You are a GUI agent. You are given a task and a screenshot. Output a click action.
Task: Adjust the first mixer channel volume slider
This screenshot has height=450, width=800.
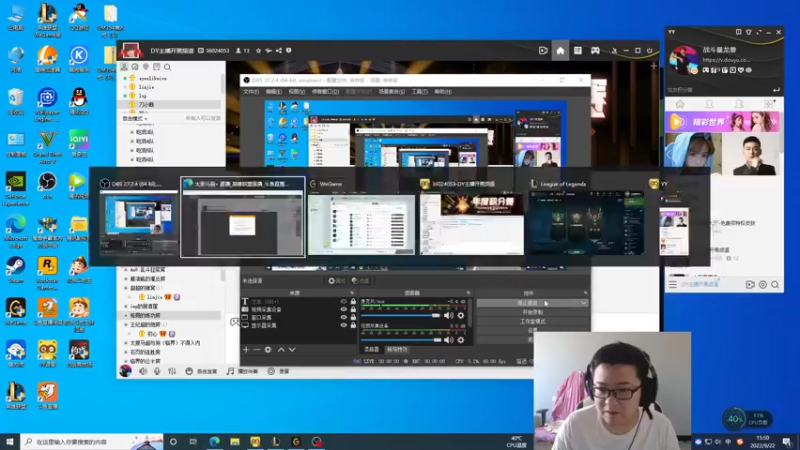point(401,315)
